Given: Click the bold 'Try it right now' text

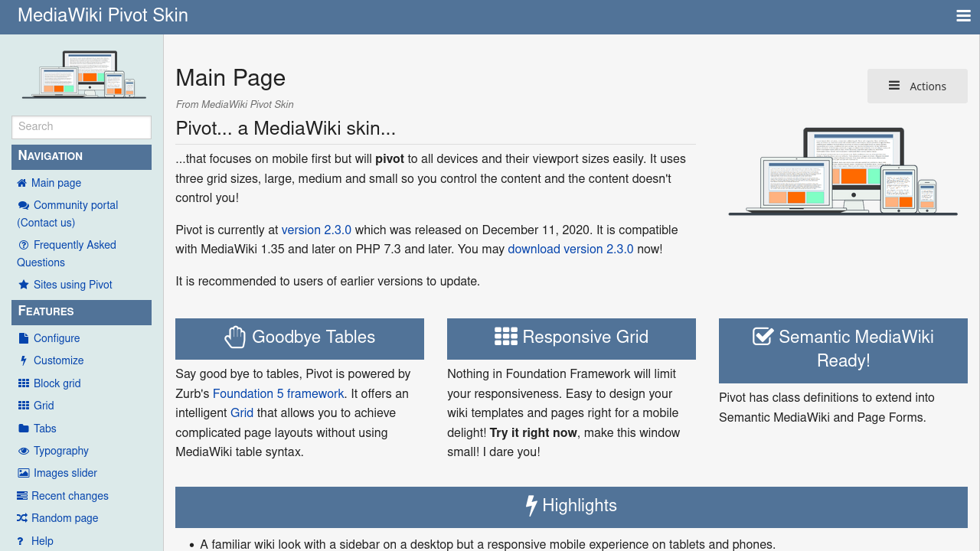Looking at the screenshot, I should 534,432.
